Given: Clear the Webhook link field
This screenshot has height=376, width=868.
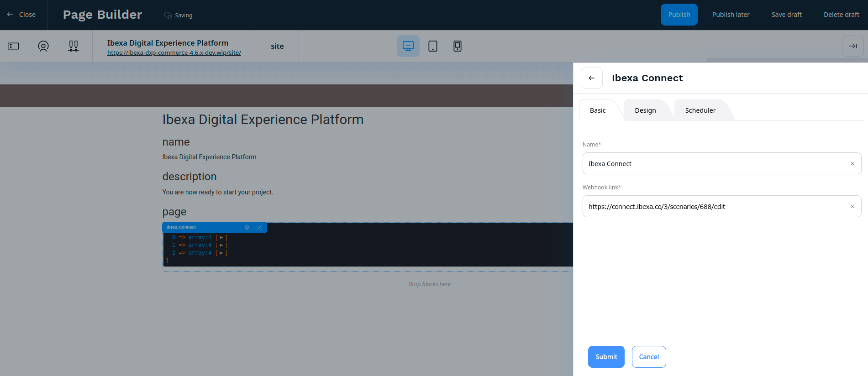Looking at the screenshot, I should tap(852, 206).
